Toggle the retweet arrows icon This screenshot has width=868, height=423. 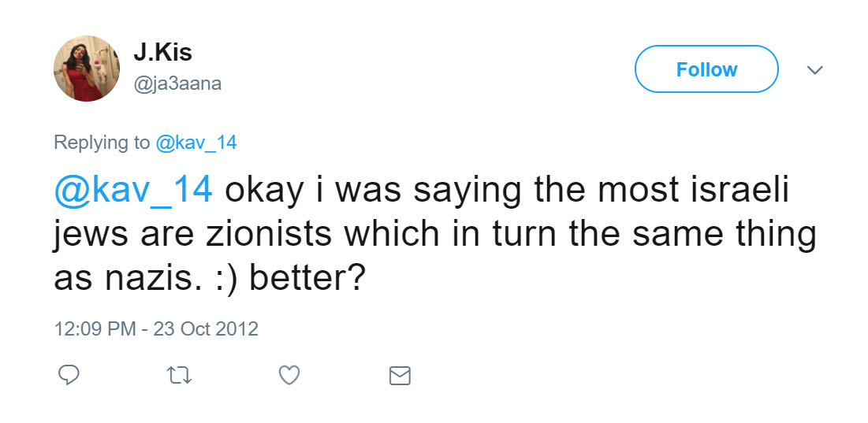(179, 375)
